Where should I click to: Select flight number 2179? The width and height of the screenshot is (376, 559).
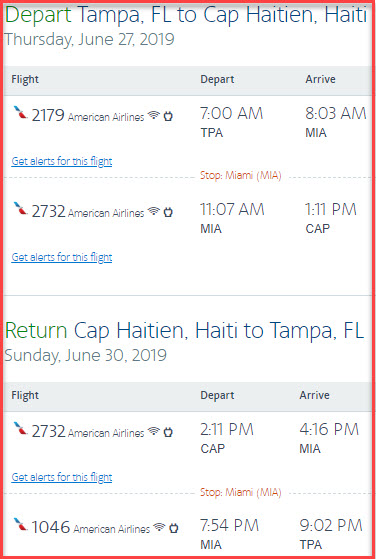pos(48,116)
